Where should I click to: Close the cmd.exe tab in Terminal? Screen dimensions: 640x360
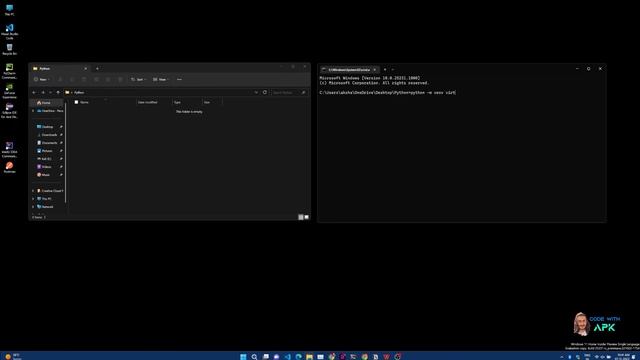point(375,70)
